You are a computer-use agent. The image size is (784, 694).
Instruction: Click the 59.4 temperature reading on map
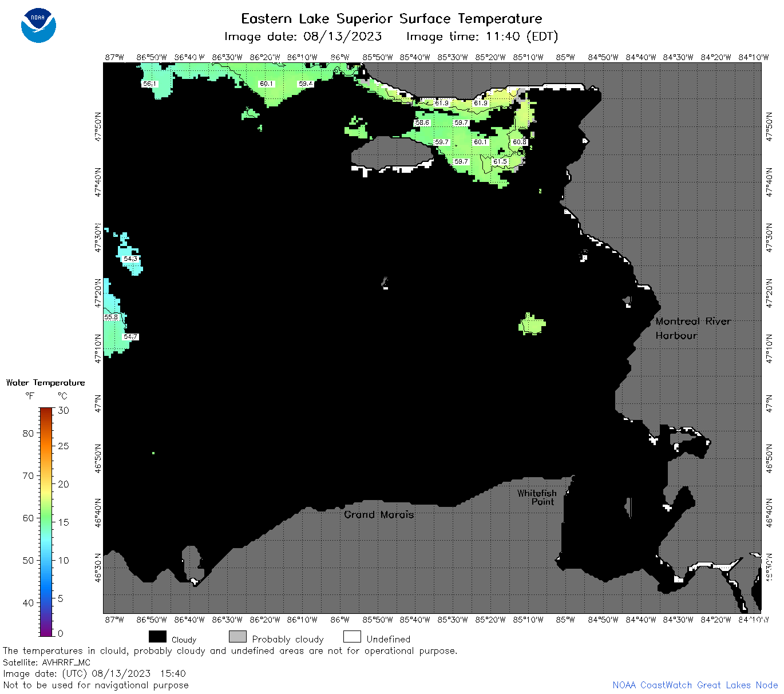306,84
